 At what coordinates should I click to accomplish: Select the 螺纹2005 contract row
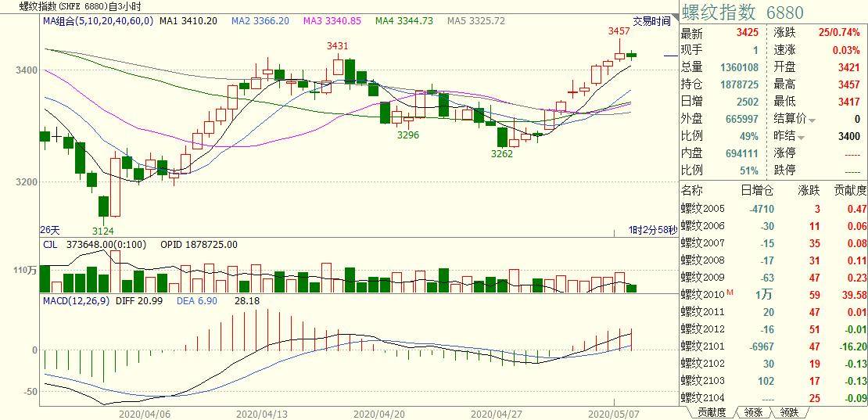pos(773,209)
